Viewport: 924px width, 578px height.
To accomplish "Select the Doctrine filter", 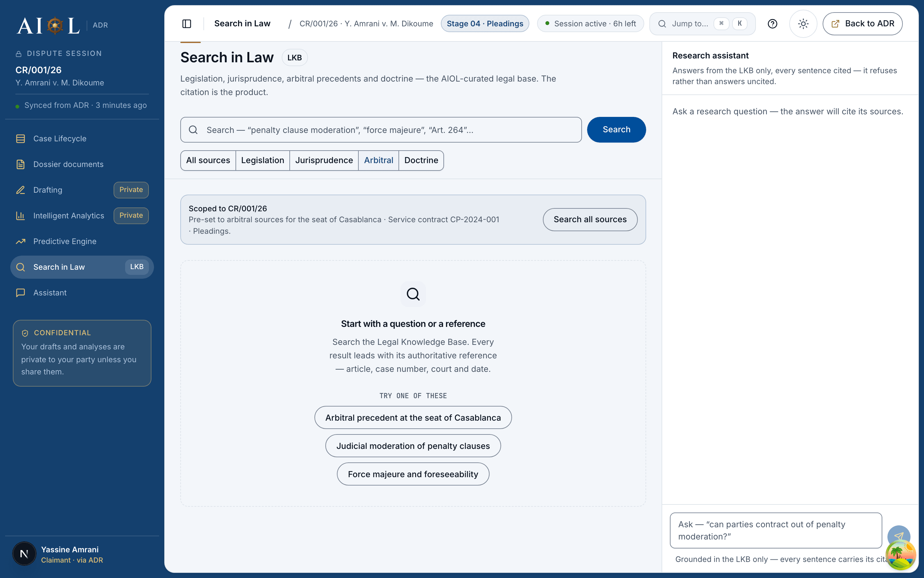I will pos(421,161).
